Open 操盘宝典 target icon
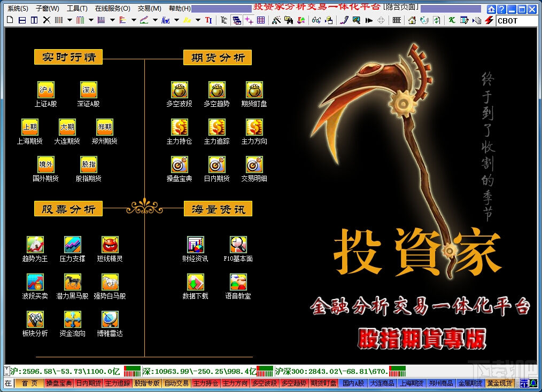 (x=180, y=164)
